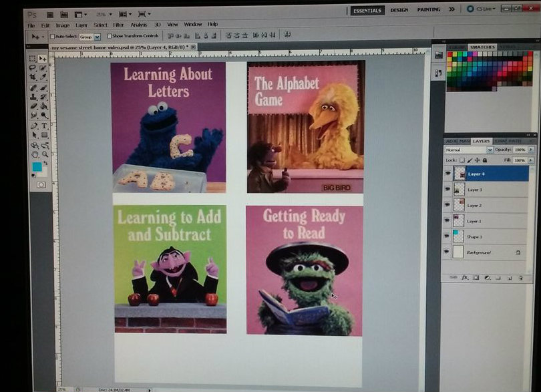This screenshot has height=392, width=541.
Task: Select the Horizontal Type tool
Action: (44, 126)
